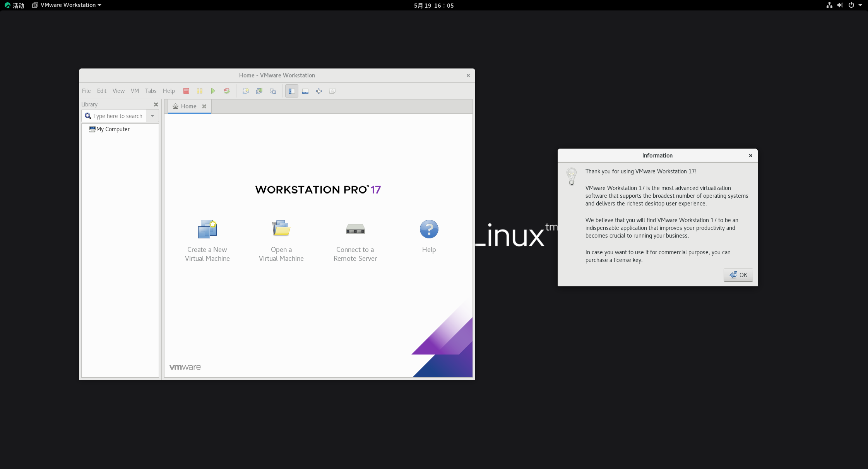Open the View menu
Screen dimensions: 868x469
click(118, 91)
